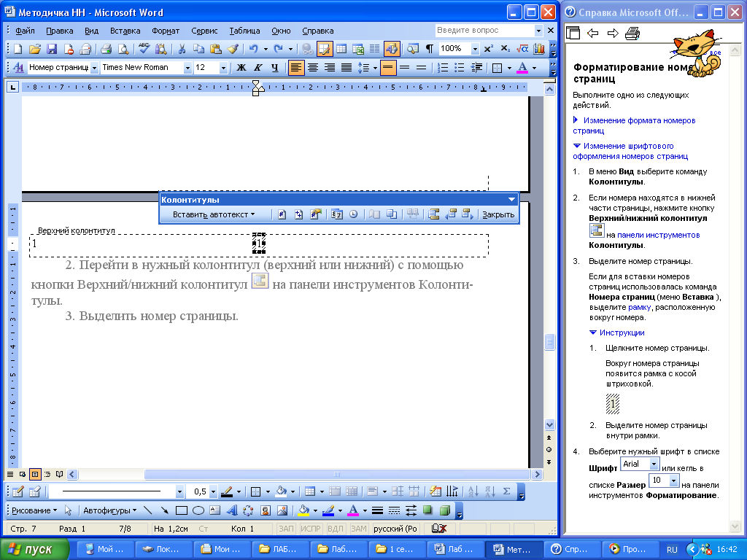Toggle ИСПР track changes in status bar
The image size is (747, 560).
(311, 529)
